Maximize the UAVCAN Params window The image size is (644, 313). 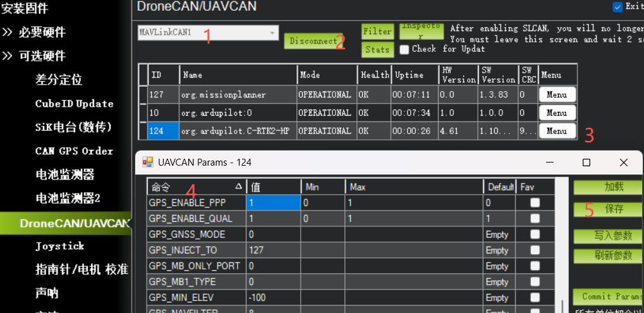[x=586, y=163]
